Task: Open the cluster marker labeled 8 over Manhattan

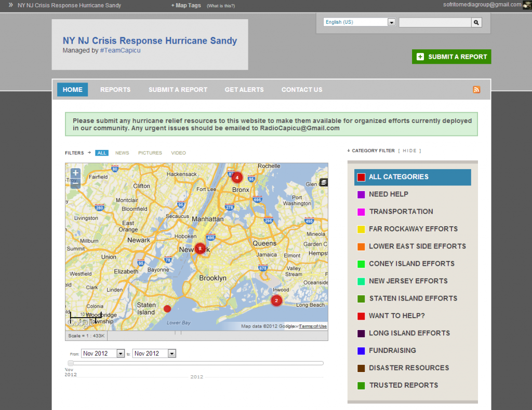Action: pyautogui.click(x=199, y=249)
